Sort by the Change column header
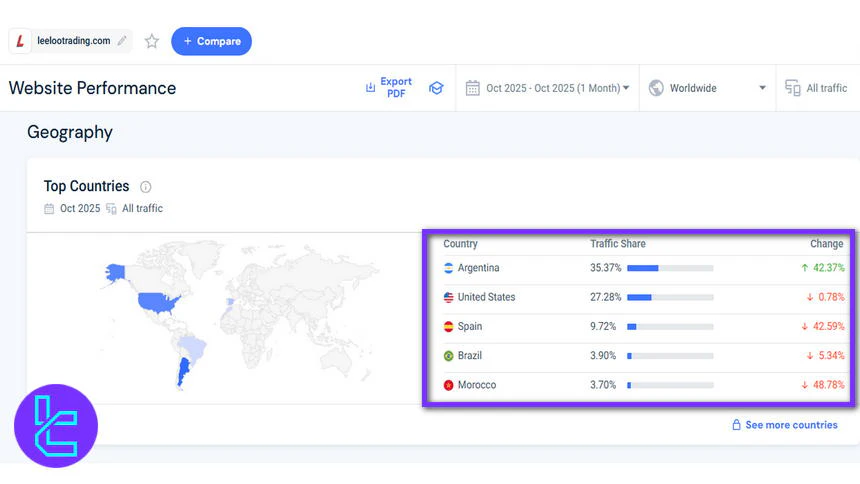Image resolution: width=860 pixels, height=484 pixels. 826,244
